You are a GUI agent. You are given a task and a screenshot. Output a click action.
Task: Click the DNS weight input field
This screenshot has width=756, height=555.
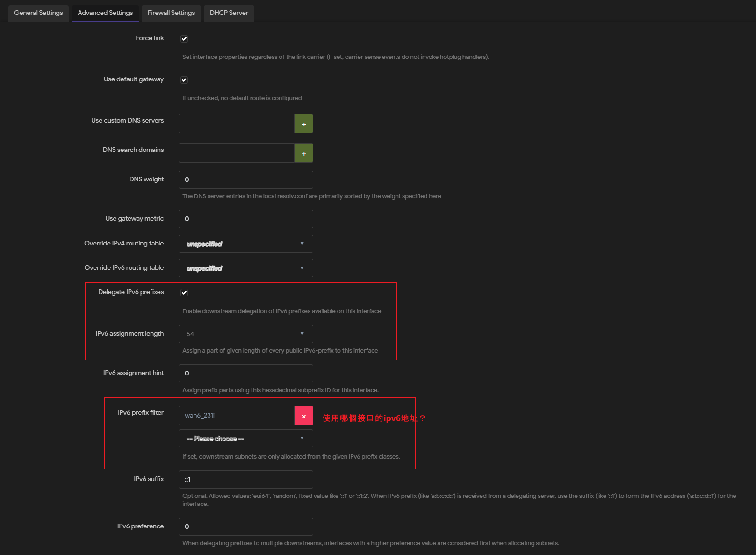245,180
